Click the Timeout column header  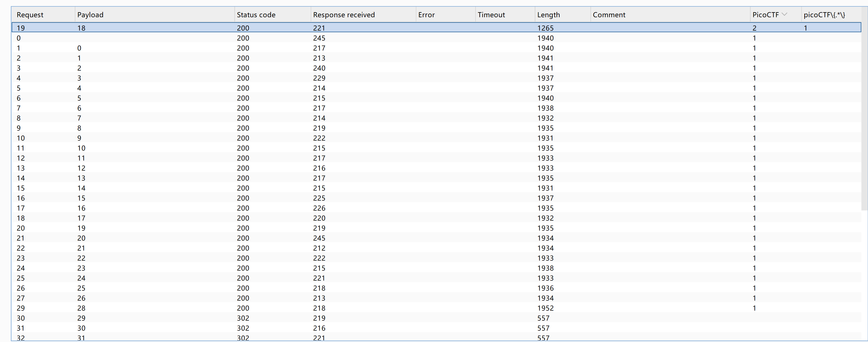click(505, 15)
